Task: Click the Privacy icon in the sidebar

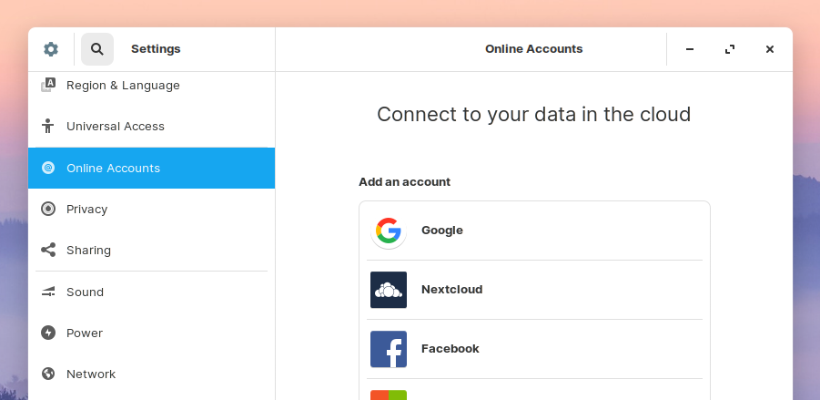Action: tap(48, 209)
